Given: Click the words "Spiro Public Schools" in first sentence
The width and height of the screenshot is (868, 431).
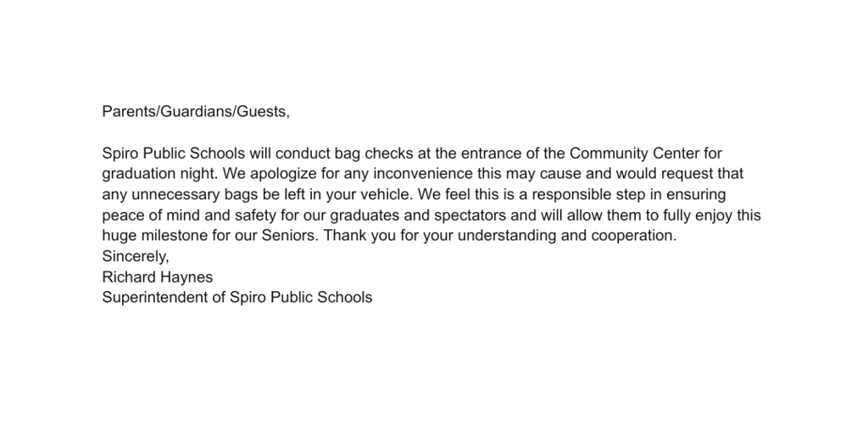Looking at the screenshot, I should pos(173,154).
